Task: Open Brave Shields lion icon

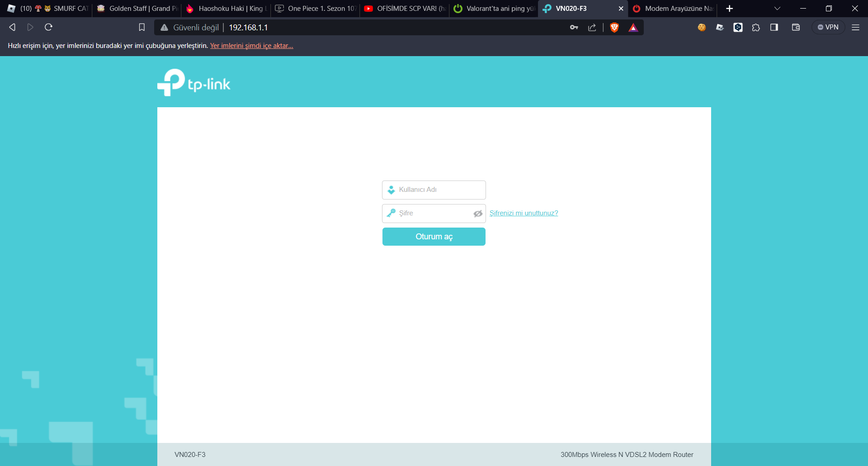Action: pyautogui.click(x=614, y=28)
